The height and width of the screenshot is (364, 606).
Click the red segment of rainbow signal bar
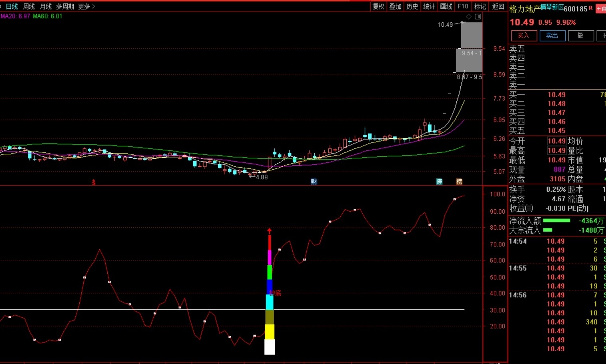(270, 242)
